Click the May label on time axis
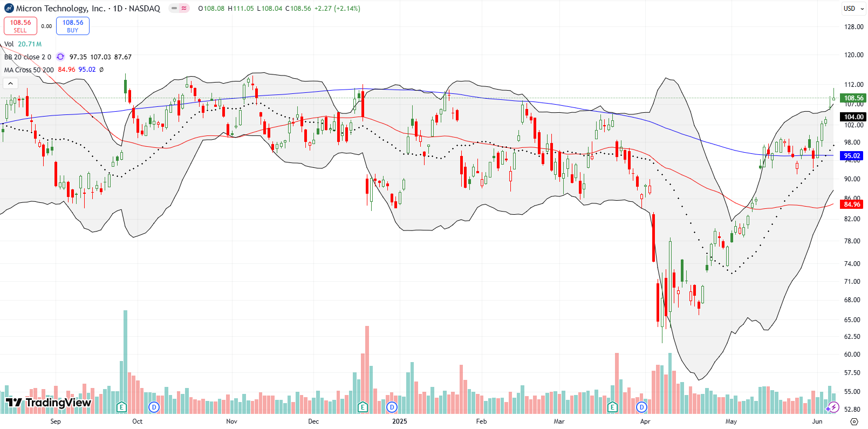 click(731, 421)
